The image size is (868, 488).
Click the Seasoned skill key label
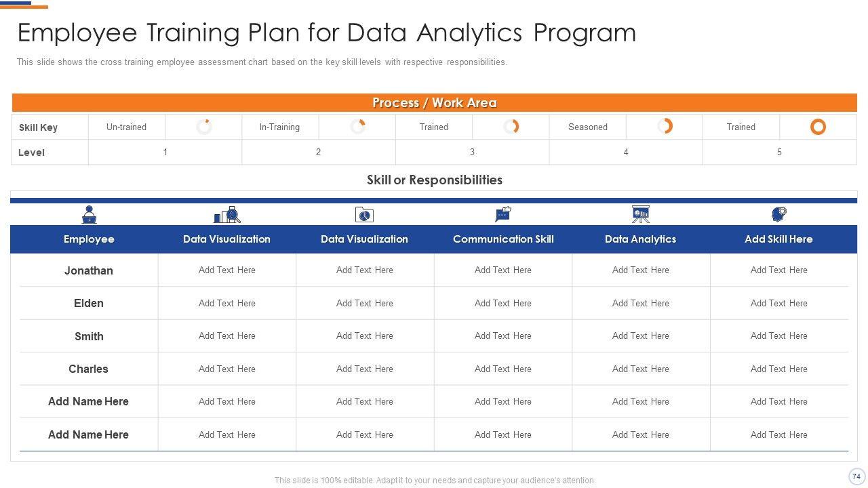588,127
